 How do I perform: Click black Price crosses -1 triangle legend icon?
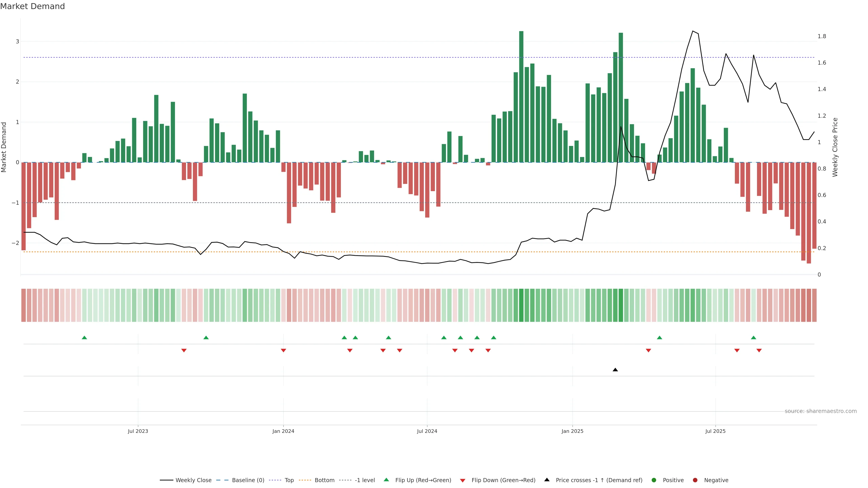pos(547,480)
